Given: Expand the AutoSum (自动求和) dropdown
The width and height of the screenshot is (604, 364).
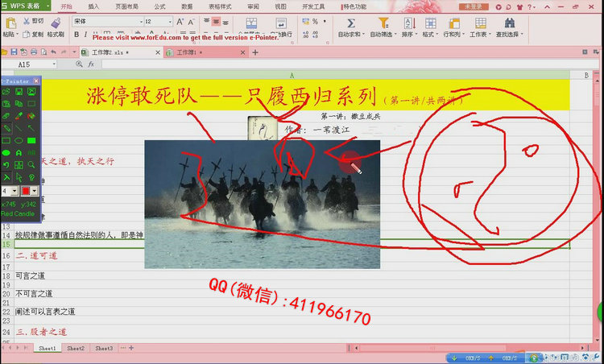Looking at the screenshot, I should pyautogui.click(x=363, y=35).
